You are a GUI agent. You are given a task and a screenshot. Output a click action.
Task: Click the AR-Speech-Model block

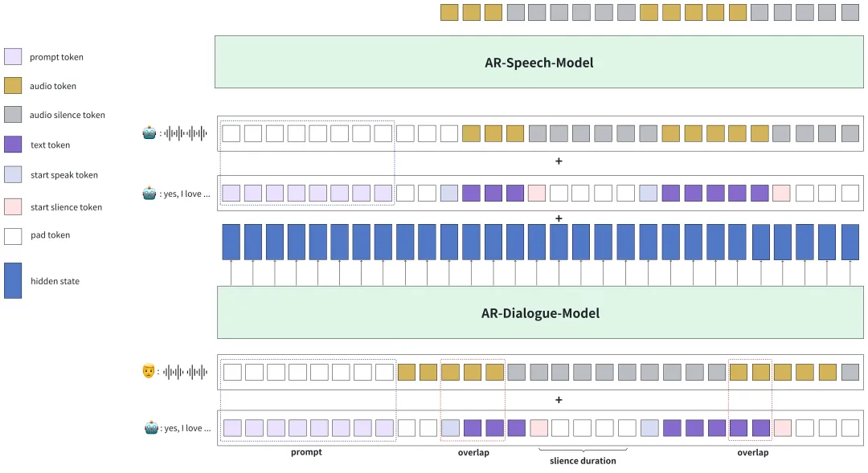pos(539,62)
